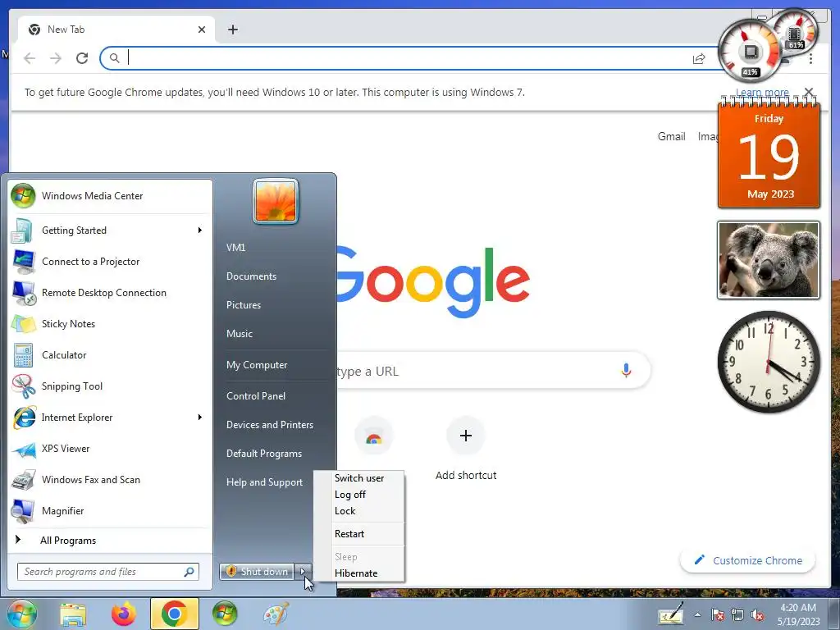Open Windows Explorer from the taskbar

[x=73, y=614]
